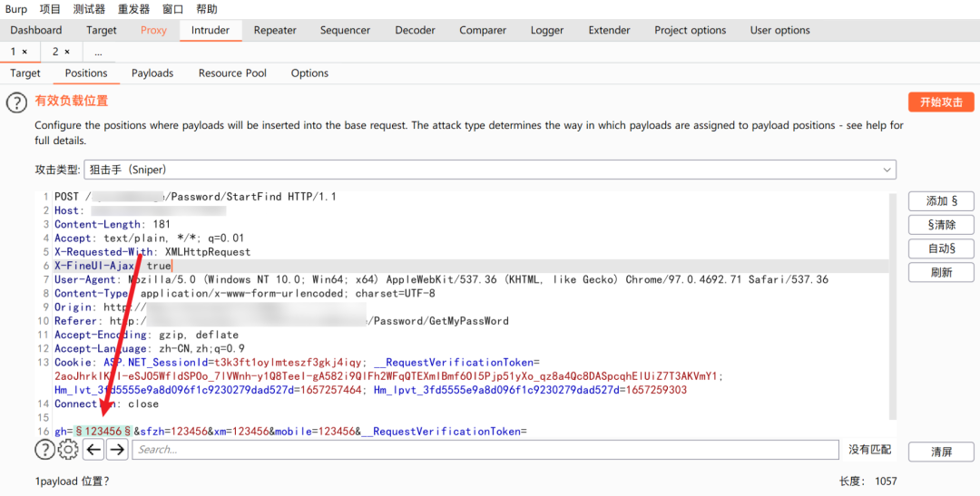The width and height of the screenshot is (980, 496).
Task: Open the search settings gear icon
Action: [68, 449]
